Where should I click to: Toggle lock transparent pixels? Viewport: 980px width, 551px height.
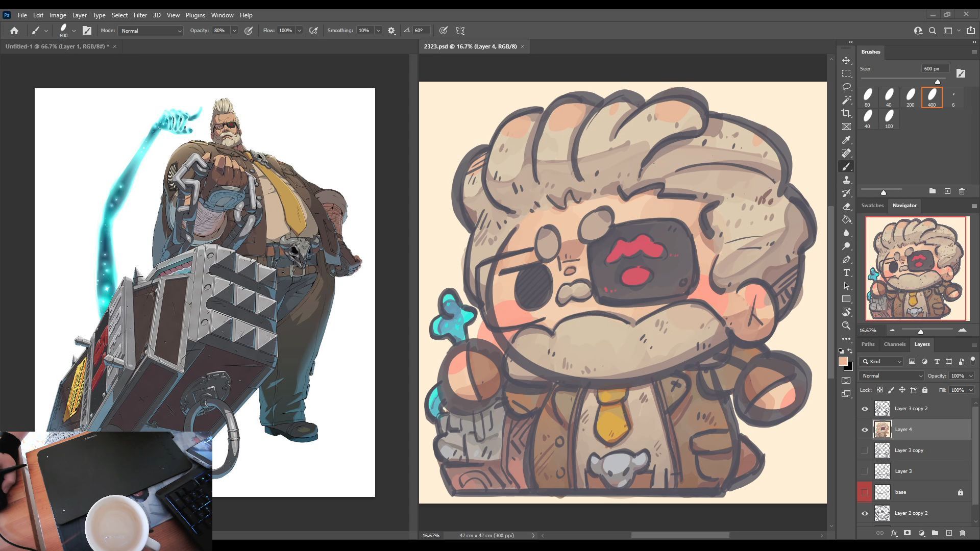coord(879,390)
